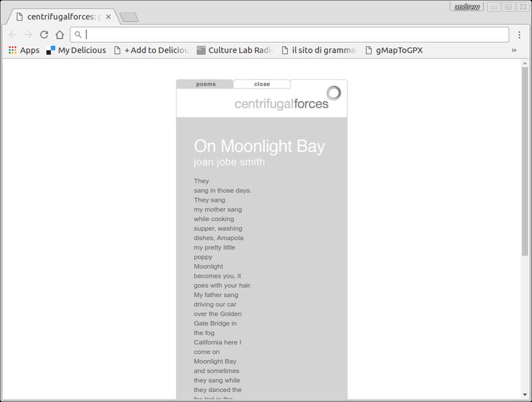Click the line 'and sometimes'

tap(217, 371)
